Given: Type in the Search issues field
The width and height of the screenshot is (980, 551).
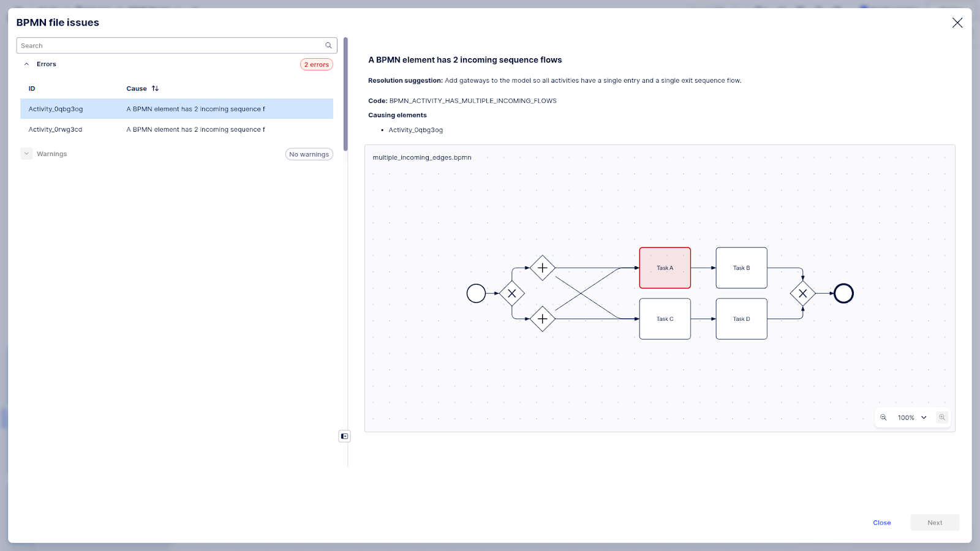Looking at the screenshot, I should tap(170, 45).
